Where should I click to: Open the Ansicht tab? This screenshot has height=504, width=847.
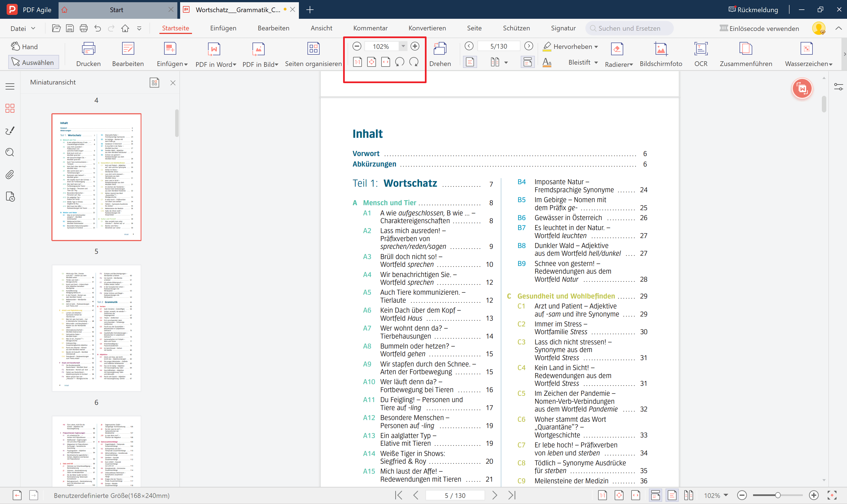tap(321, 28)
